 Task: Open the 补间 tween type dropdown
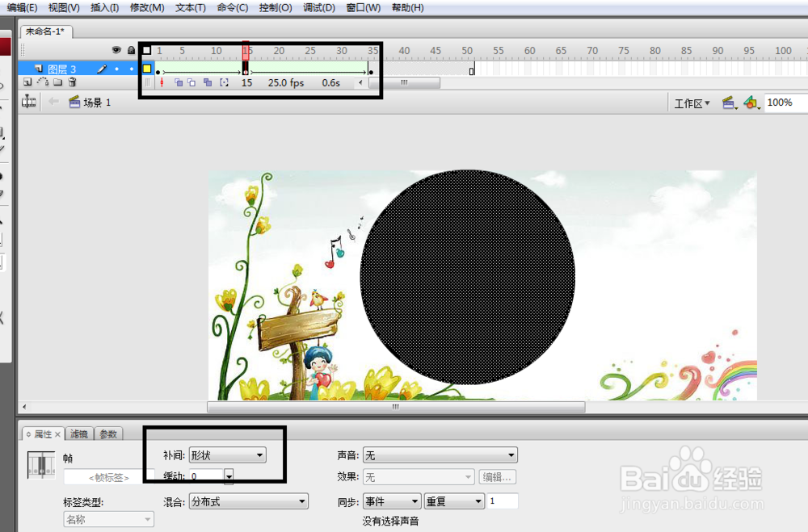tap(228, 455)
